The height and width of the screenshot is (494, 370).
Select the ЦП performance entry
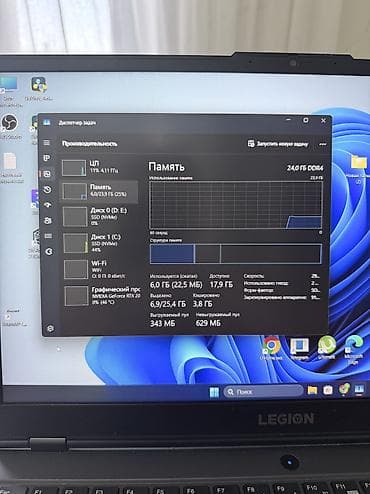pyautogui.click(x=99, y=167)
